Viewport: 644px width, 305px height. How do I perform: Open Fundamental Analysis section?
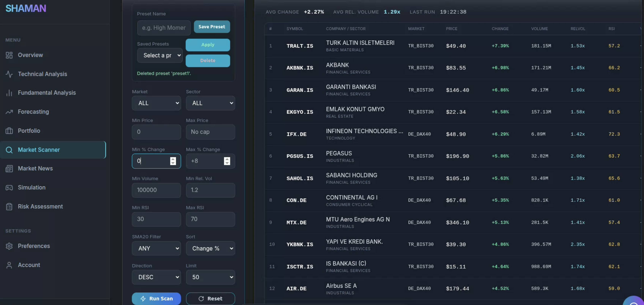[x=47, y=93]
